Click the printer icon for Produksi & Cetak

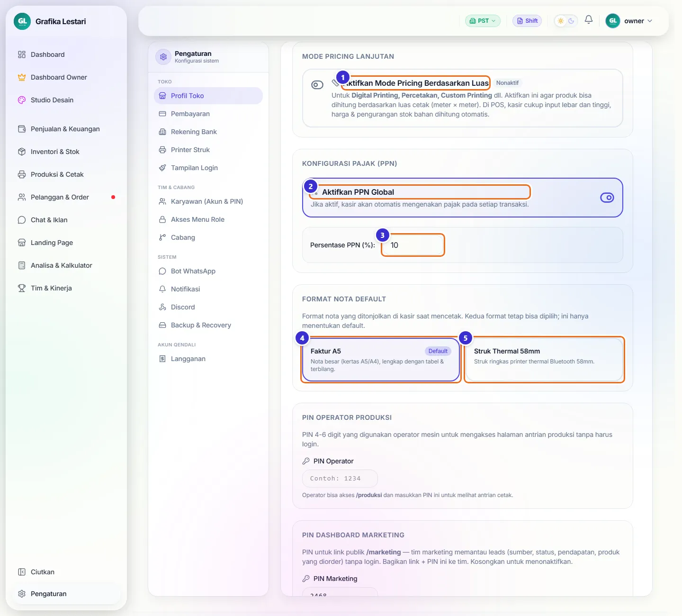point(22,174)
